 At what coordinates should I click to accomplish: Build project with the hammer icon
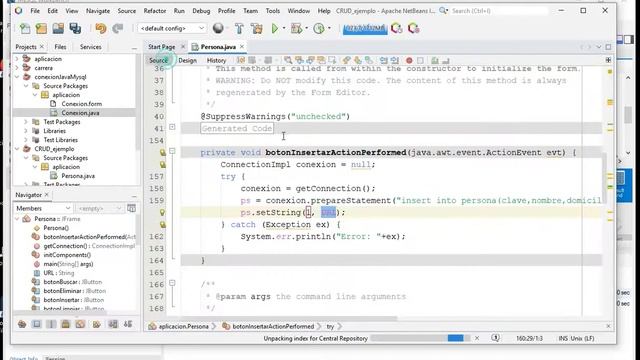point(239,28)
